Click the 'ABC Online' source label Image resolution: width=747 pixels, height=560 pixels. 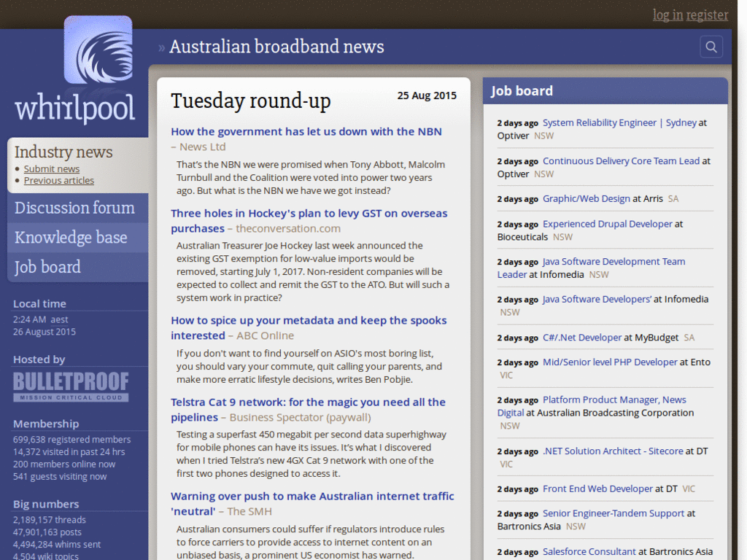point(266,335)
